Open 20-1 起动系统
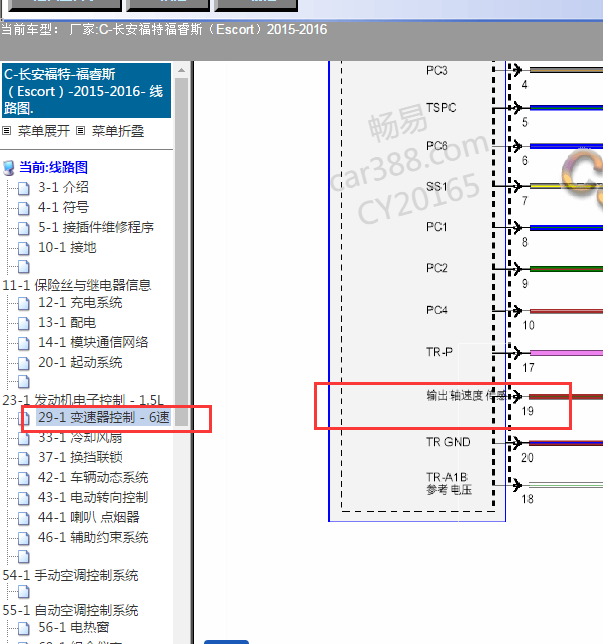This screenshot has height=644, width=603. (x=80, y=362)
